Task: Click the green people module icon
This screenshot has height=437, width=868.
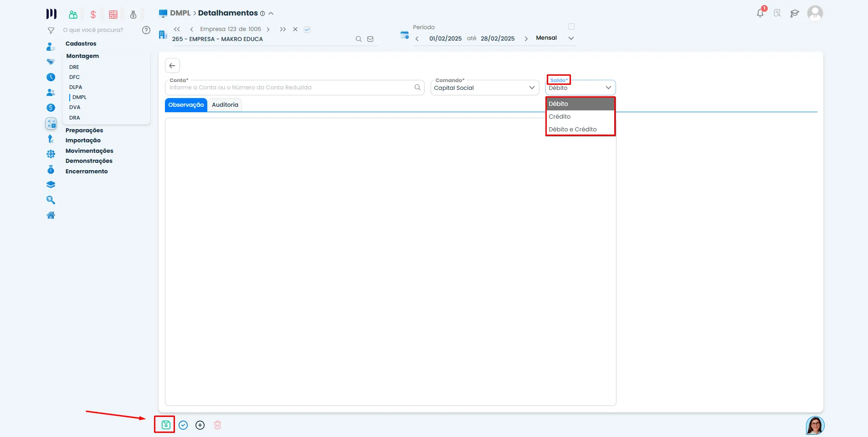Action: click(73, 15)
